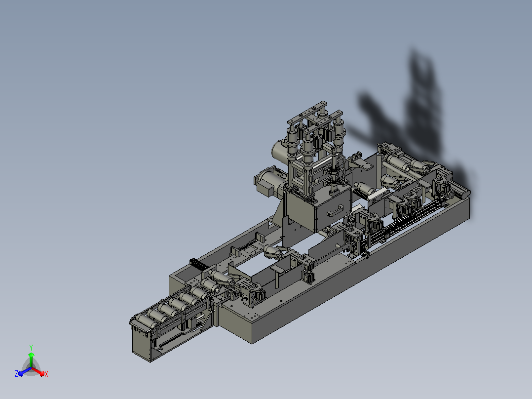
Task: Select the drawer handle on the central box
Action: pyautogui.click(x=335, y=211)
